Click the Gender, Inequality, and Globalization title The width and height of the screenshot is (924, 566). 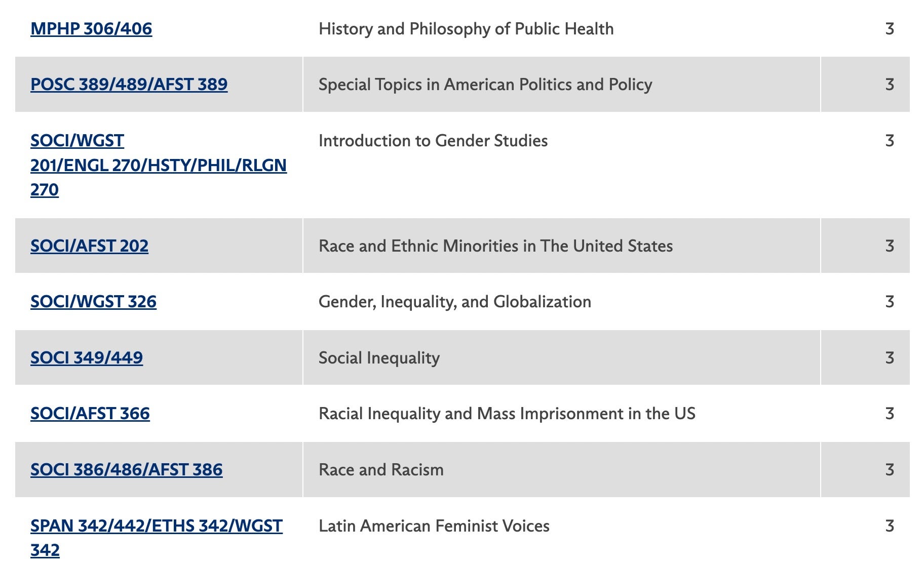[x=454, y=302]
